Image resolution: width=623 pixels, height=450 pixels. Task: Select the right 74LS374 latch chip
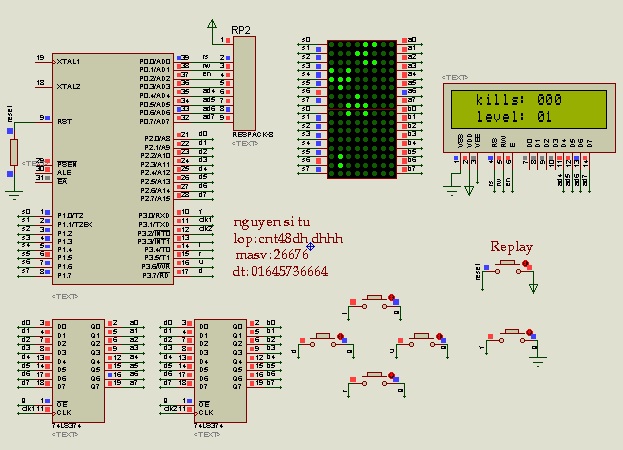click(220, 371)
